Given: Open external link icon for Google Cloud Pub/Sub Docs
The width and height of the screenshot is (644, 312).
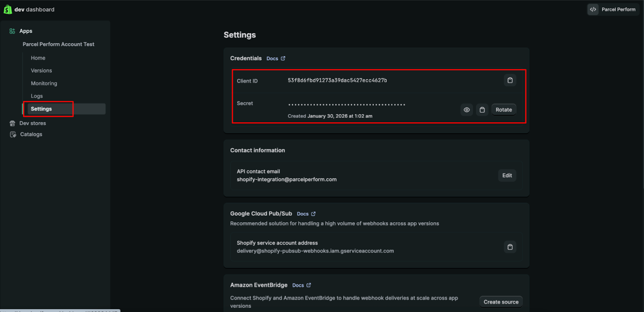Looking at the screenshot, I should 313,214.
